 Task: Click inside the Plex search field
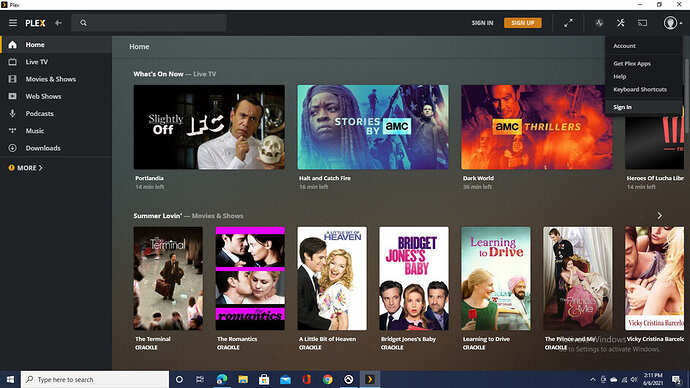[149, 23]
